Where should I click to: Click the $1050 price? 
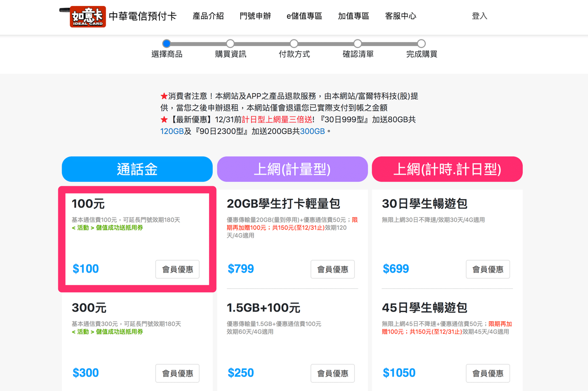tap(399, 373)
